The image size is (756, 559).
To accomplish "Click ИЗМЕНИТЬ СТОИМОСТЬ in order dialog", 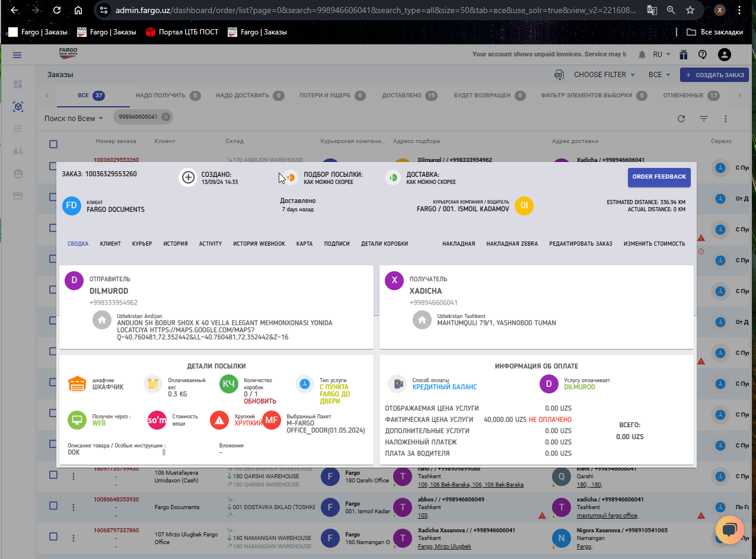I will pyautogui.click(x=654, y=244).
